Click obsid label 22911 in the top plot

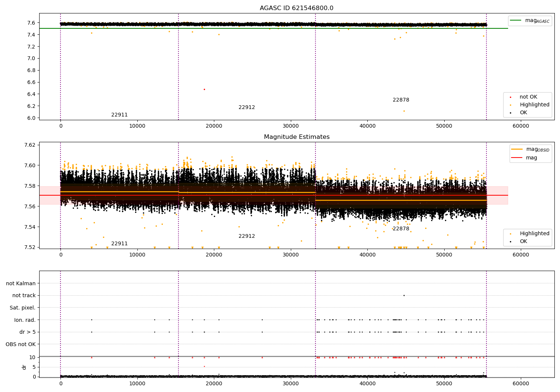(x=119, y=115)
